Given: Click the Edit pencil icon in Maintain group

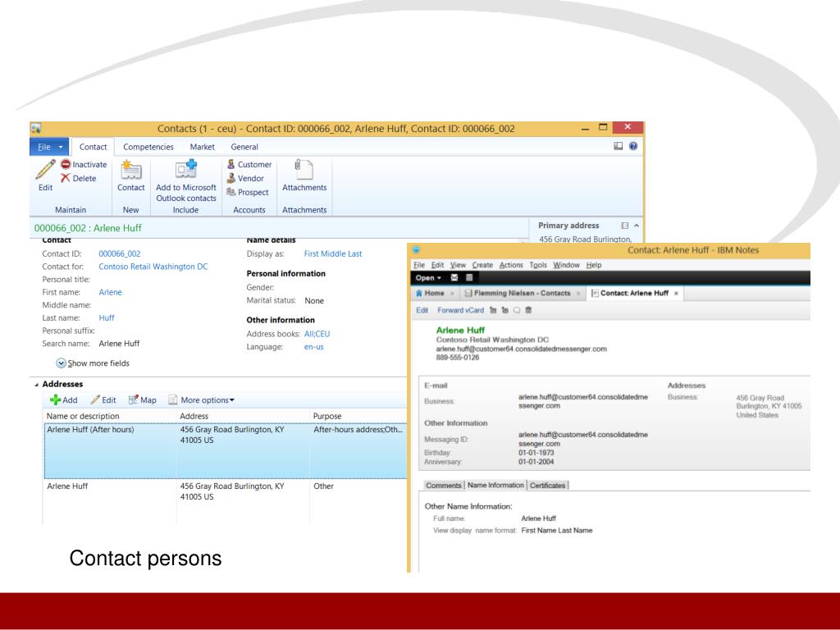Looking at the screenshot, I should 46,170.
